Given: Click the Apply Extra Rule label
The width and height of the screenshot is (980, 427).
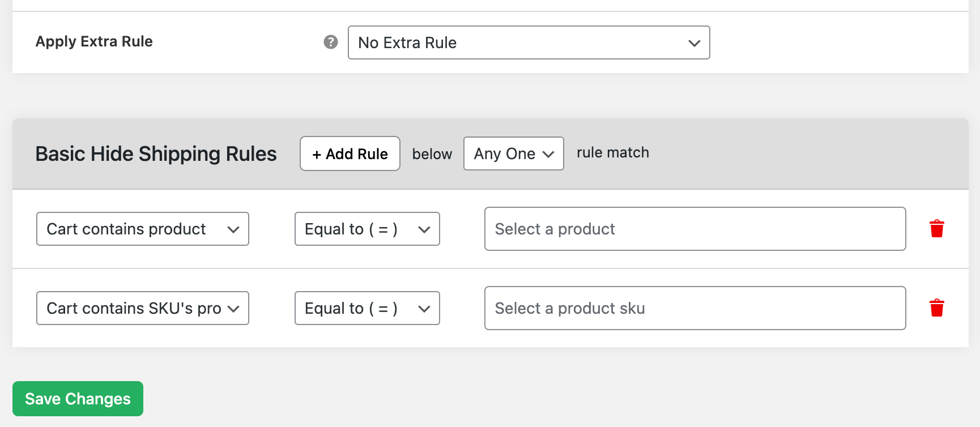Looking at the screenshot, I should (x=94, y=41).
